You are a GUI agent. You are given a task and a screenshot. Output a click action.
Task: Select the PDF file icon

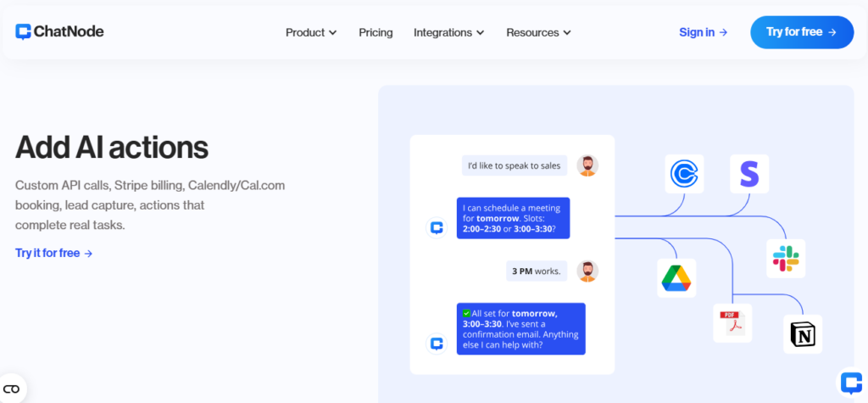tap(732, 323)
